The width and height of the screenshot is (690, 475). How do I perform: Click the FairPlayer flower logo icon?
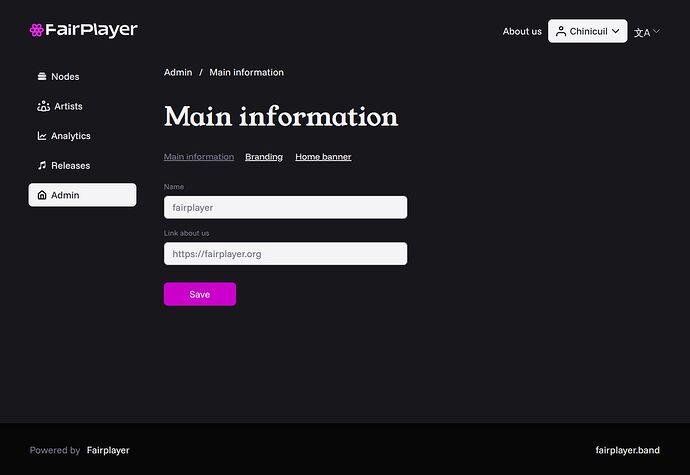37,30
